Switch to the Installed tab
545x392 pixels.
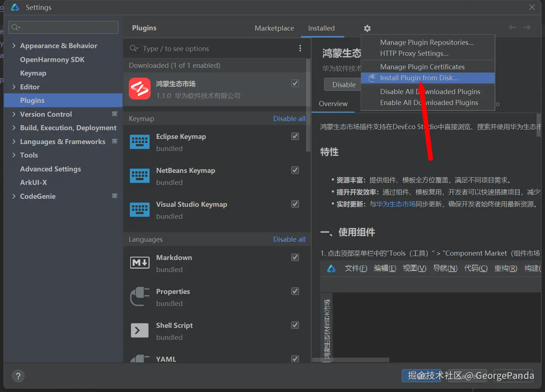[x=321, y=28]
